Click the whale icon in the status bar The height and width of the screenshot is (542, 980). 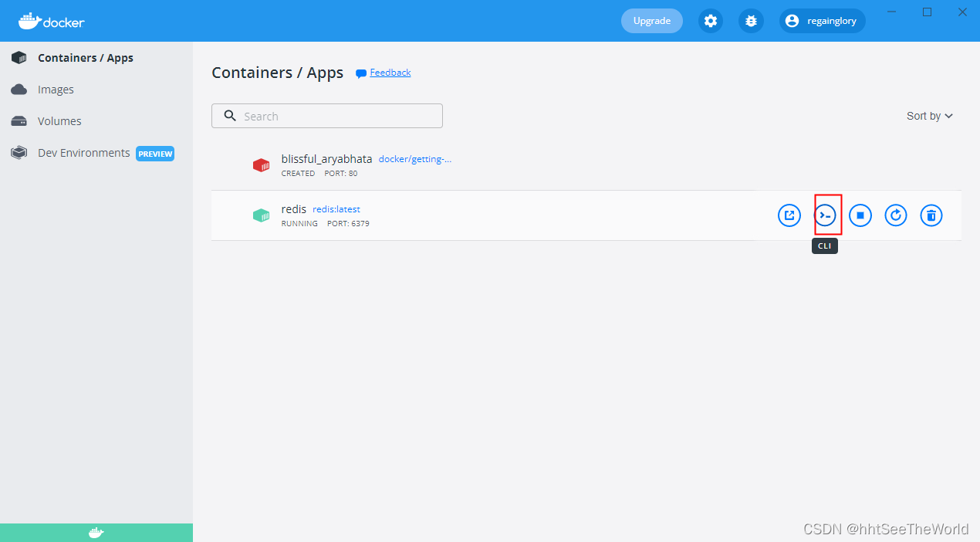pos(96,533)
